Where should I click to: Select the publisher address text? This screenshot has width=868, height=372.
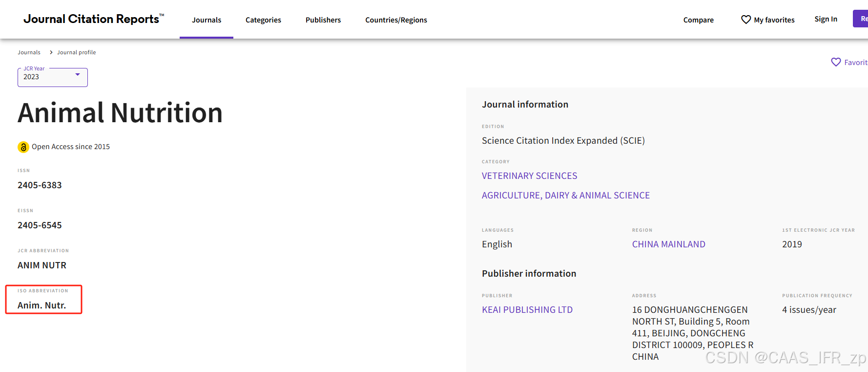pos(693,333)
